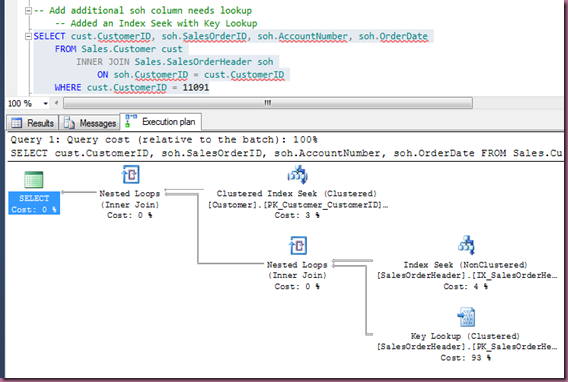This screenshot has width=568, height=382.
Task: Switch to the Results tab
Action: 32,123
